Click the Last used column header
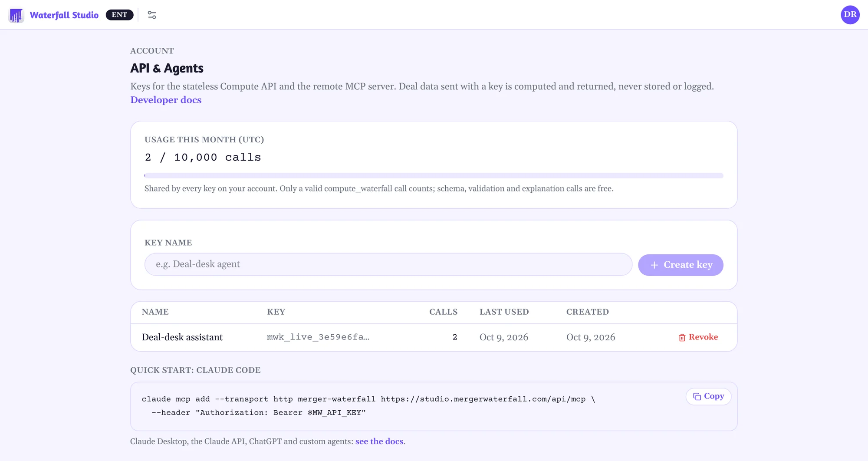The height and width of the screenshot is (461, 868). pyautogui.click(x=504, y=312)
